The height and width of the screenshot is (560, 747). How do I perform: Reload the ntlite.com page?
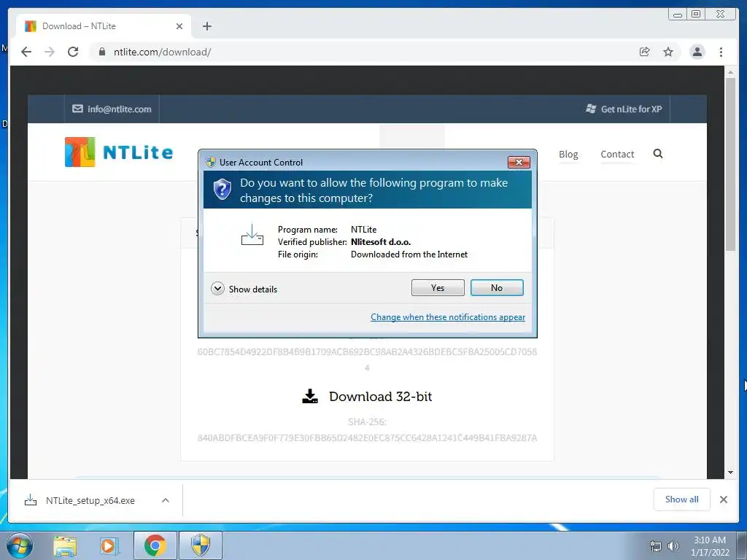pyautogui.click(x=73, y=52)
